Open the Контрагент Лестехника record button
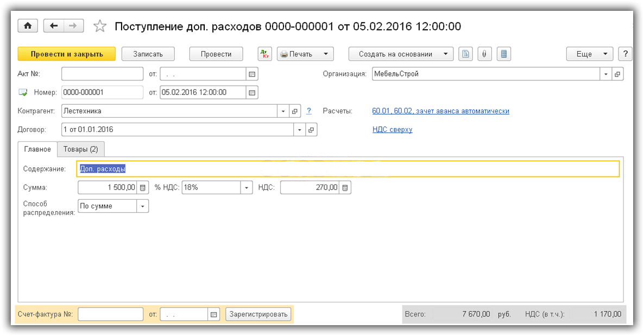This screenshot has width=644, height=336. coord(295,111)
